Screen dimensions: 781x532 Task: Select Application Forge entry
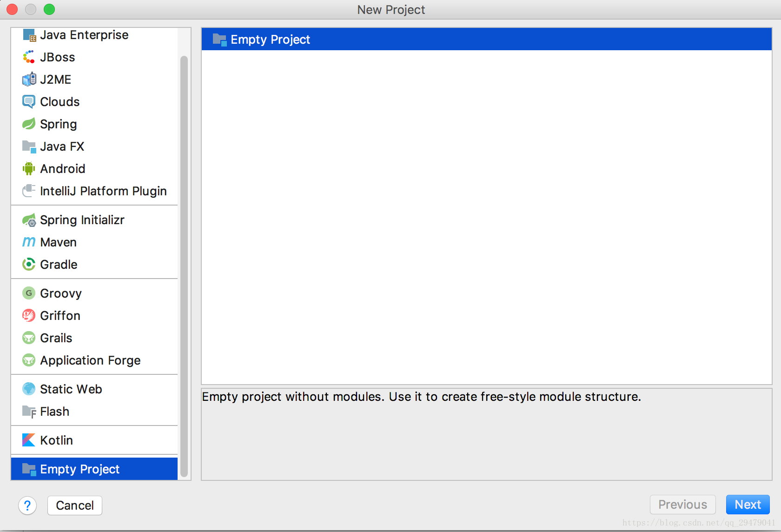94,360
